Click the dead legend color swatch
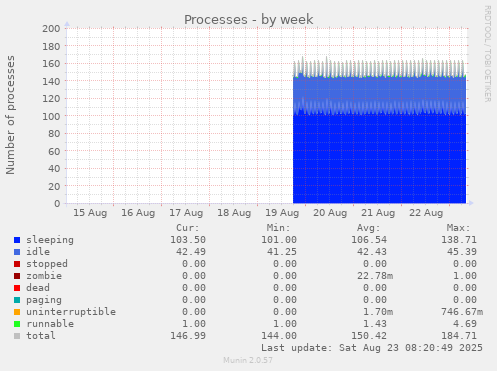The width and height of the screenshot is (497, 371). click(x=17, y=288)
